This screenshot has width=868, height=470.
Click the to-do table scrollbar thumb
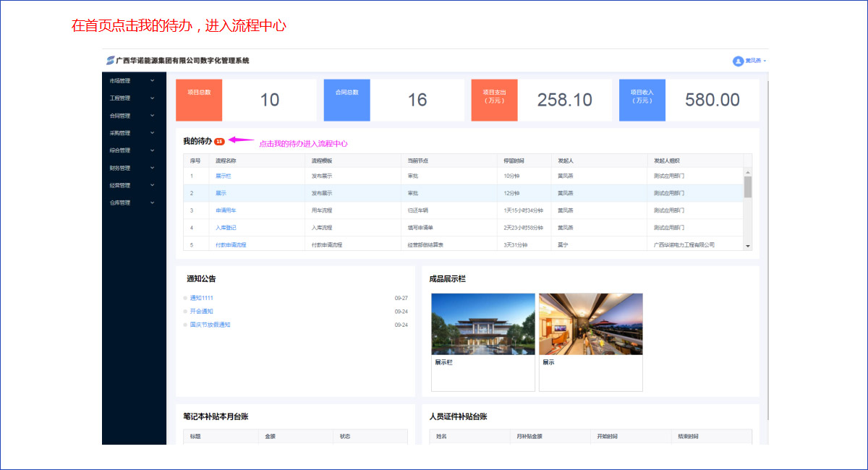pos(748,187)
